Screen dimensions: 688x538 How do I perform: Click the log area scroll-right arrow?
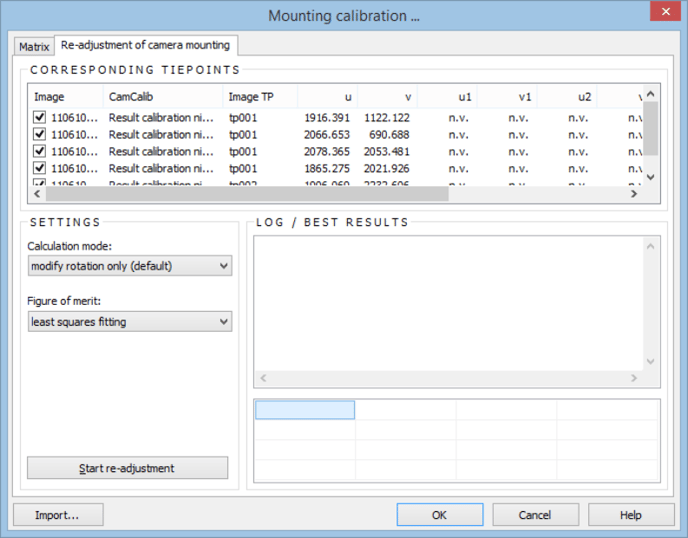click(633, 378)
